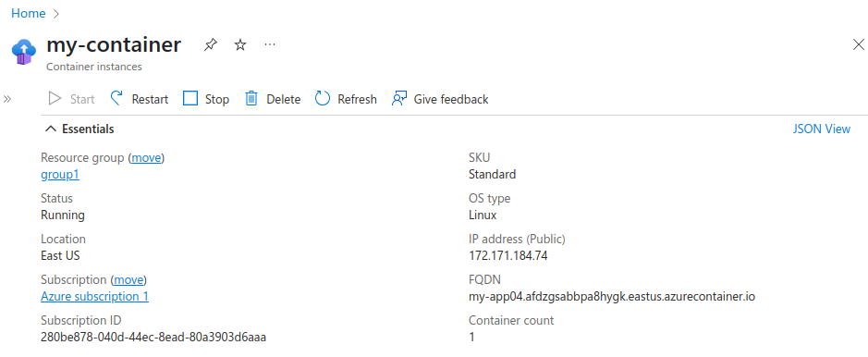This screenshot has height=357, width=868.
Task: Select the IP address 172.171.184.74
Action: [x=508, y=255]
